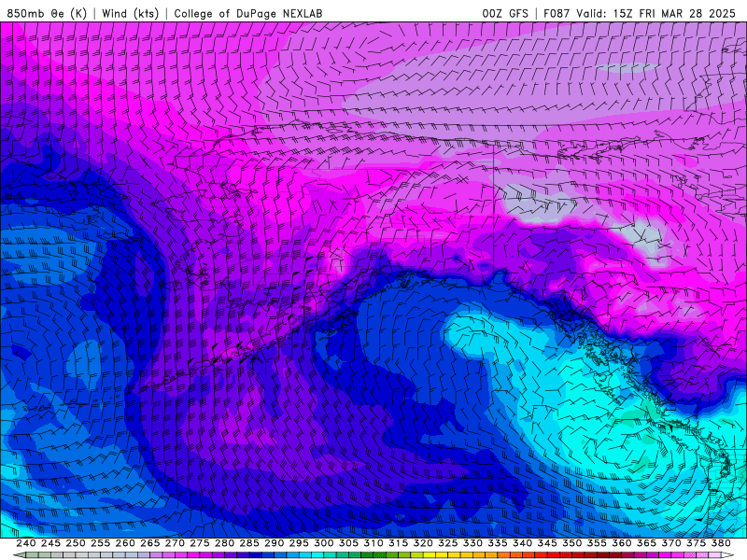Select the 250 scale value

pyautogui.click(x=76, y=543)
